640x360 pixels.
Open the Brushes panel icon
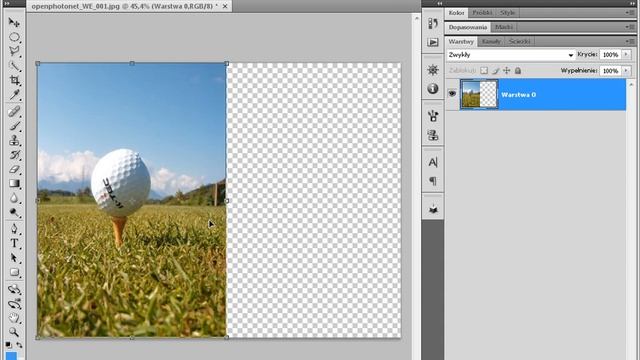(x=433, y=116)
